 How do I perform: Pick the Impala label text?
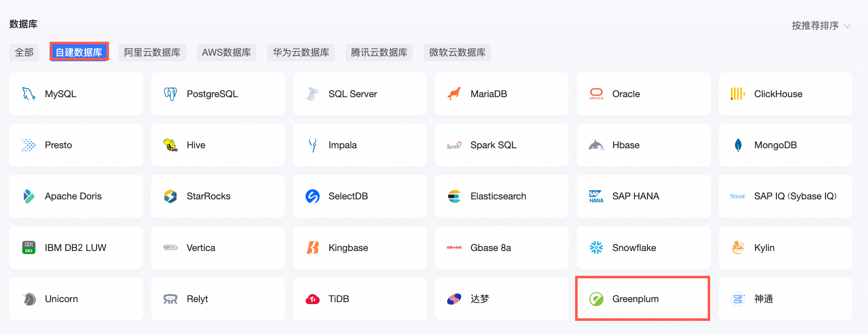point(342,145)
